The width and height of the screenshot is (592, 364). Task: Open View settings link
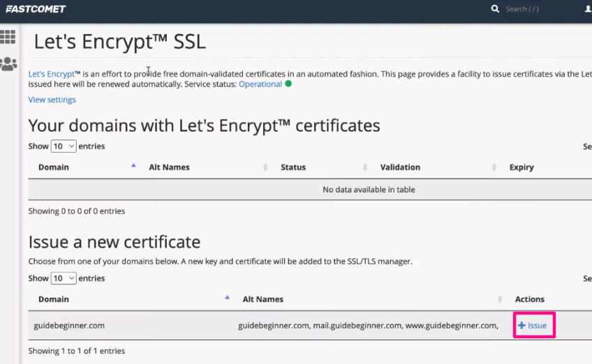pos(52,100)
